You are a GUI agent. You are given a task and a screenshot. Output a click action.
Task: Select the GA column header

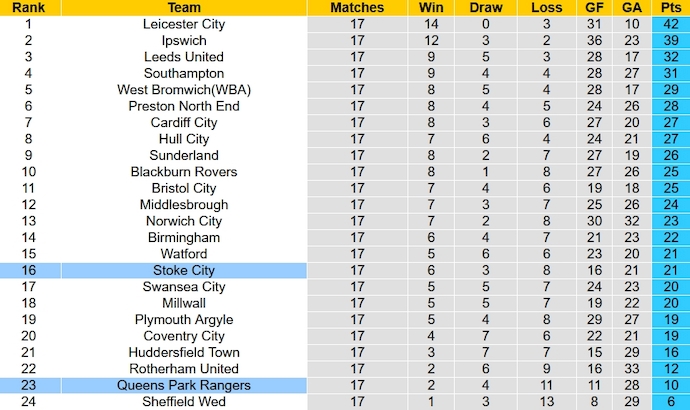631,7
